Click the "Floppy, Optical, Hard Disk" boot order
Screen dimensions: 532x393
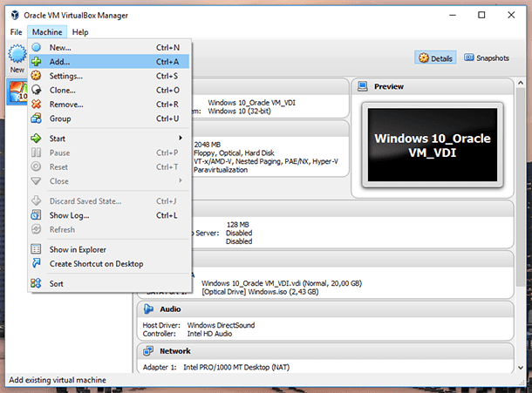[x=234, y=152]
